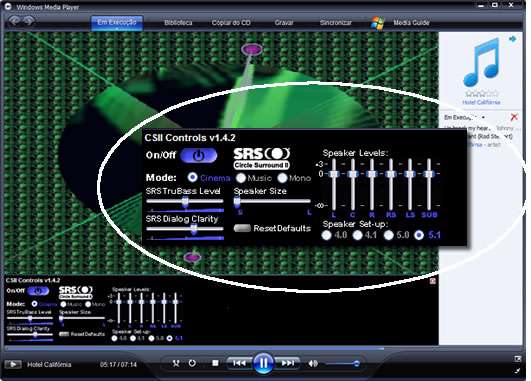Choose 5.0 speaker set-up in small bottom panel
Viewport: 531px width, 381px height.
click(x=151, y=338)
